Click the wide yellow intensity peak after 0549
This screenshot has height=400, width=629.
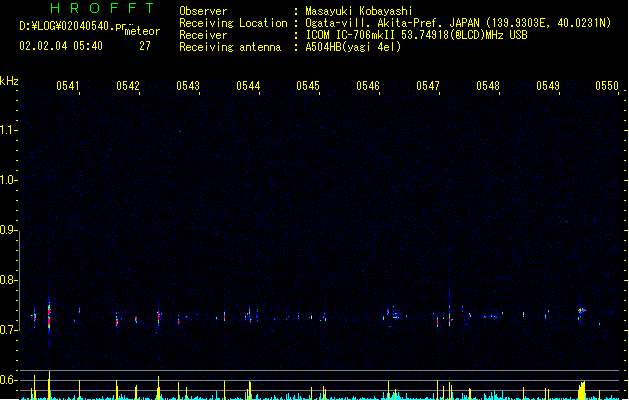[x=582, y=390]
